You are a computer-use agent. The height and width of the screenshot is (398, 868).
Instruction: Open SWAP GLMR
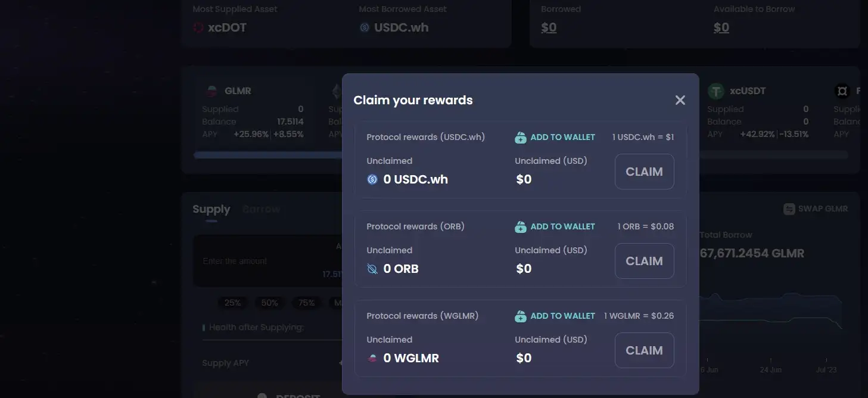click(815, 209)
